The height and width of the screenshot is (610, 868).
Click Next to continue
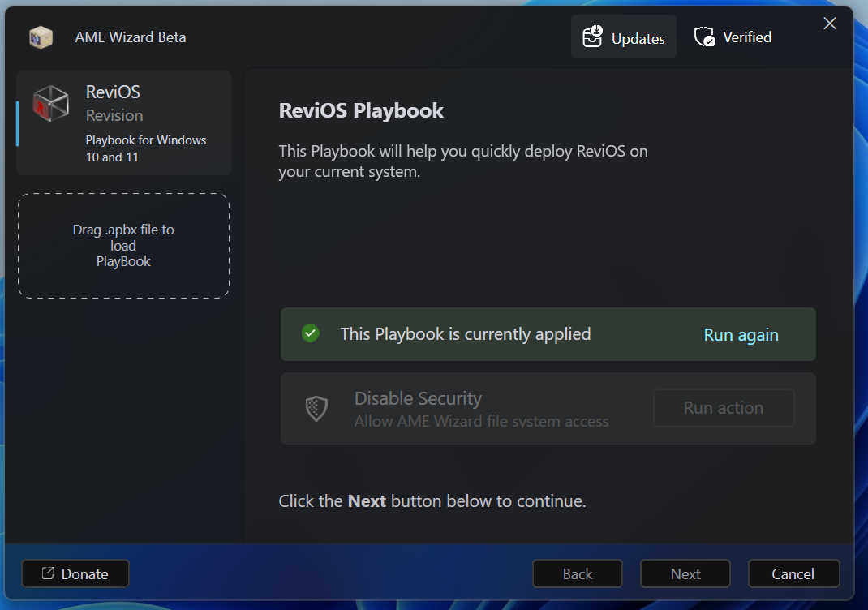(x=685, y=573)
